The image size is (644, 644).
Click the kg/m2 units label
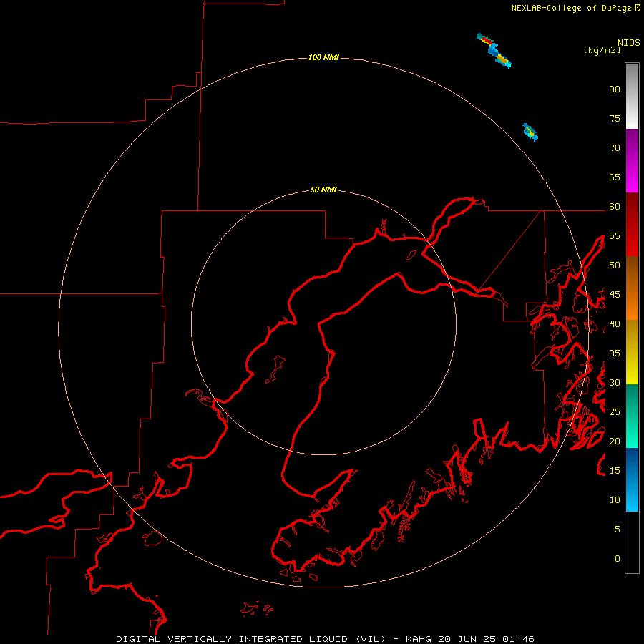pos(602,50)
